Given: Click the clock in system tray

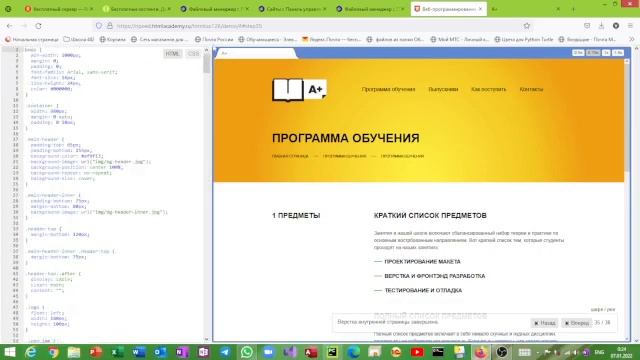Looking at the screenshot, I should (621, 352).
